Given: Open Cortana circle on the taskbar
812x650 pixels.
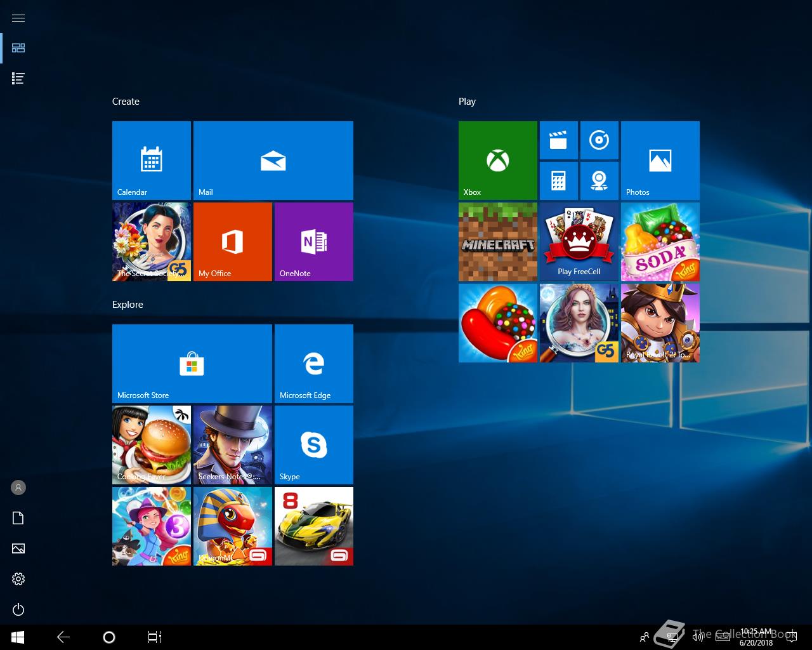Looking at the screenshot, I should coord(109,637).
